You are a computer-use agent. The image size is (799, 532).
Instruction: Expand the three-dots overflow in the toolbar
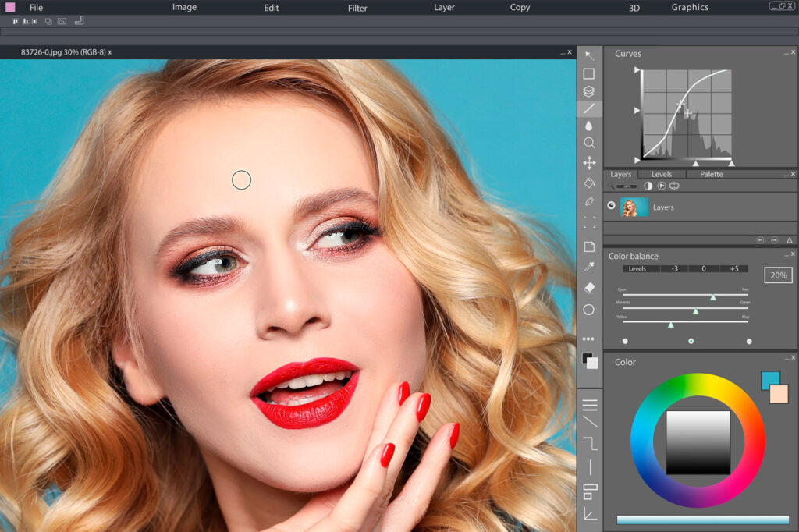pos(589,339)
